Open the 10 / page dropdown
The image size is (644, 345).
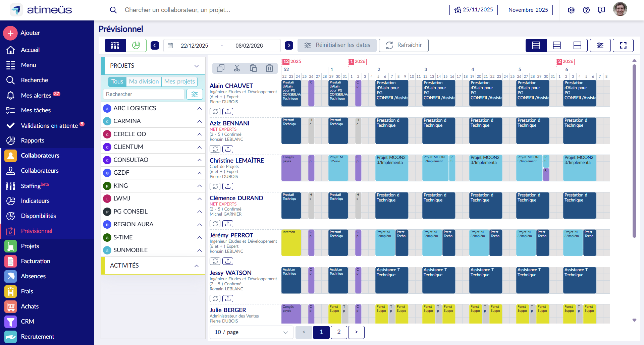pos(252,332)
